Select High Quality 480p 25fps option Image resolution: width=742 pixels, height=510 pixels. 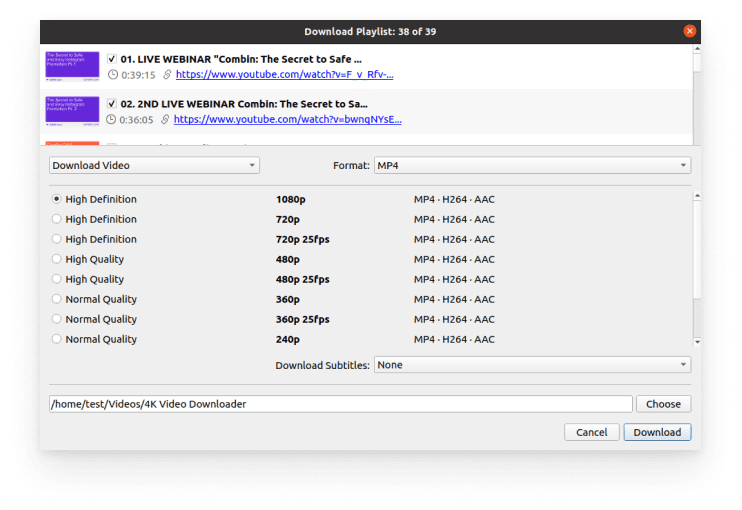click(56, 279)
